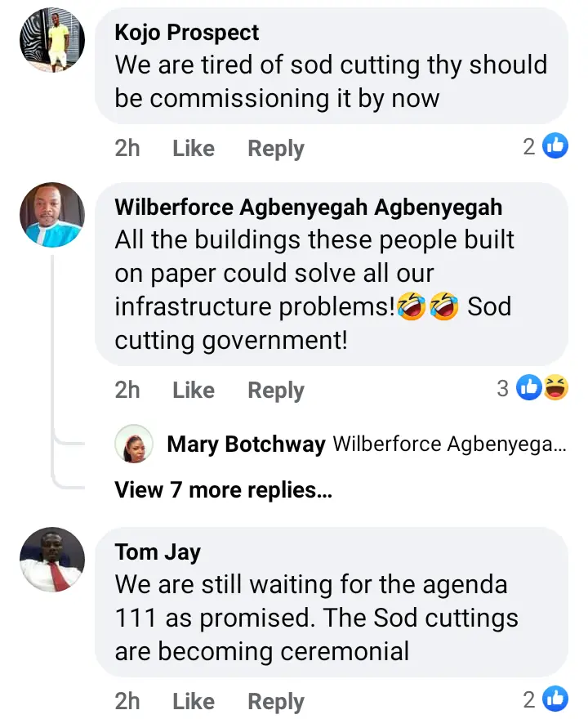Reply to Kojo Prospect's comment
Image resolution: width=588 pixels, height=719 pixels.
point(276,149)
